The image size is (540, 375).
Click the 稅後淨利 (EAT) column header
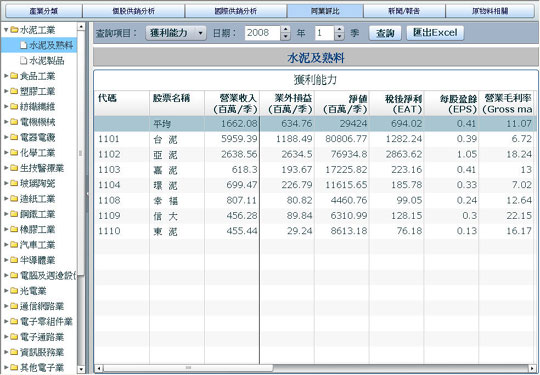click(397, 103)
